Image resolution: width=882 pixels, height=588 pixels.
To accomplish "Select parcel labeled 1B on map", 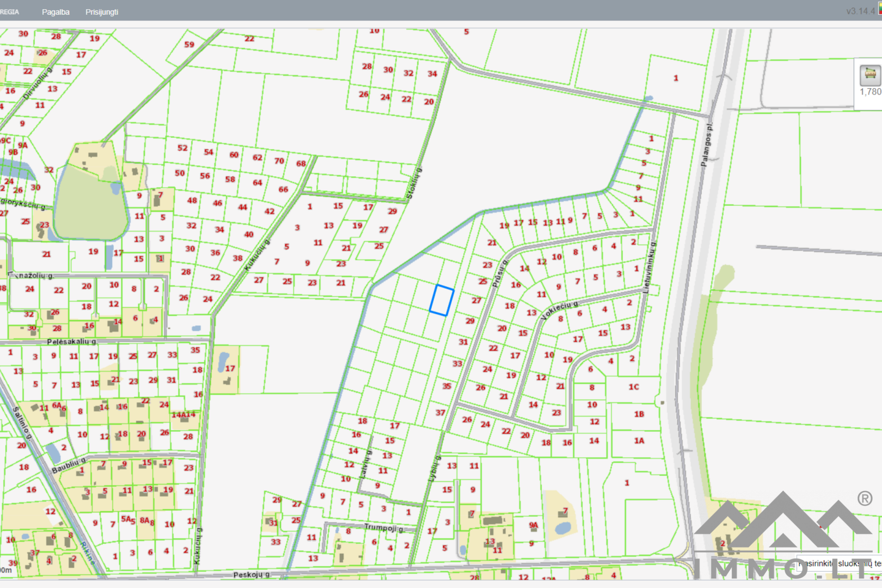I will [x=639, y=414].
